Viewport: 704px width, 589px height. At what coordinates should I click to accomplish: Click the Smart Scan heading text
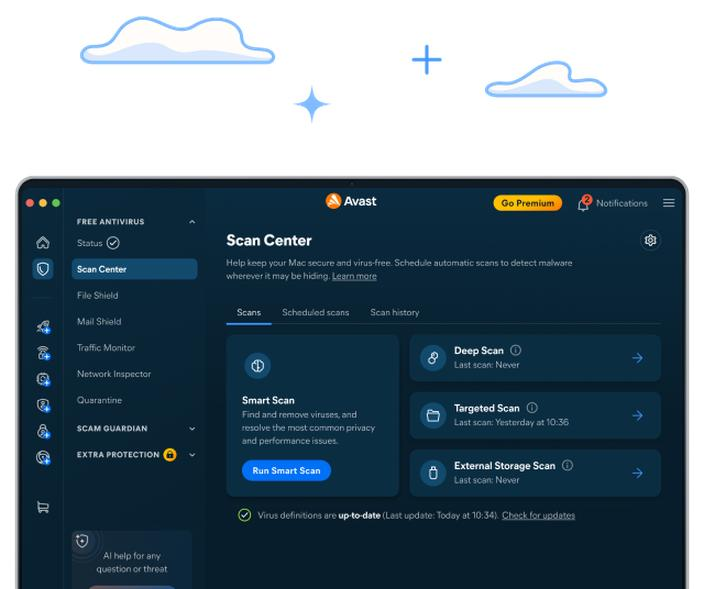coord(268,400)
